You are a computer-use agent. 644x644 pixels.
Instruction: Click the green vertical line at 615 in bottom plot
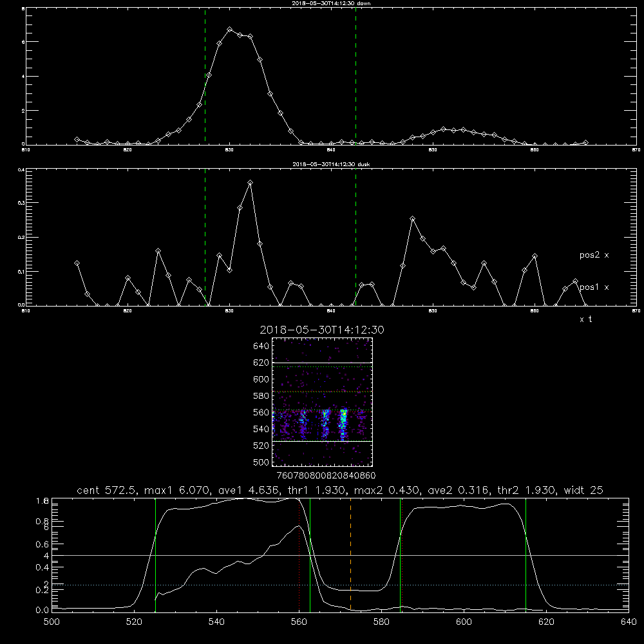point(526,554)
